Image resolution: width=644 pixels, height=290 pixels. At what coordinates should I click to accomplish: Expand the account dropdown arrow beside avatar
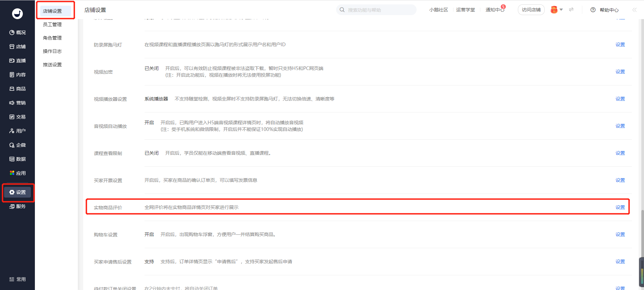click(x=561, y=10)
